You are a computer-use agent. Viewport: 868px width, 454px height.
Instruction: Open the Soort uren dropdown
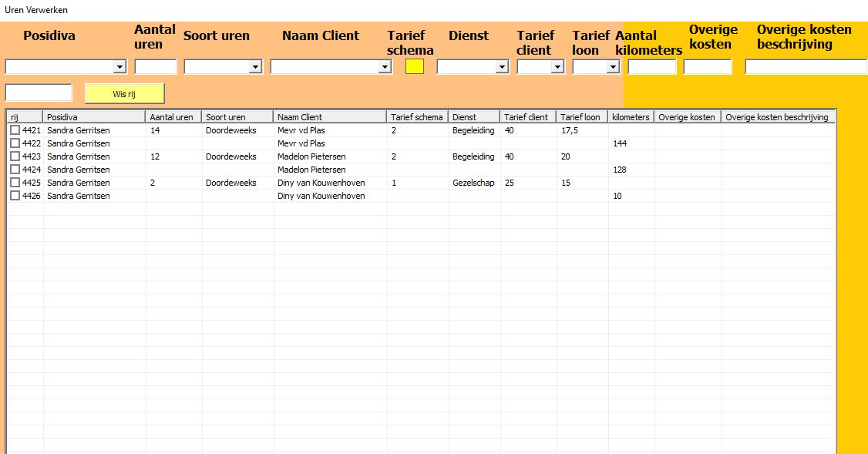coord(254,66)
